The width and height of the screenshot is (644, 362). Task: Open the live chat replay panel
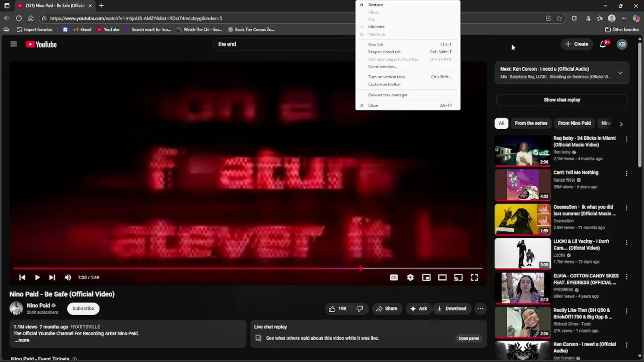click(468, 338)
